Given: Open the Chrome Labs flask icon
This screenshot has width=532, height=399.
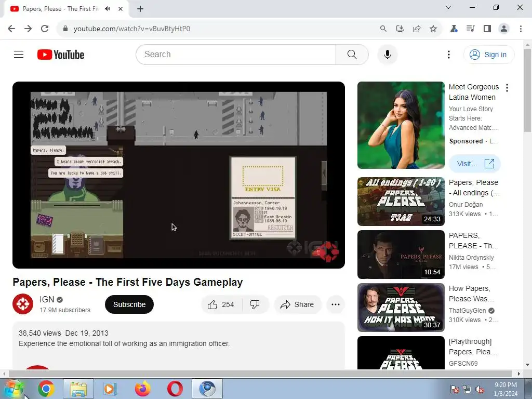Looking at the screenshot, I should [454, 29].
